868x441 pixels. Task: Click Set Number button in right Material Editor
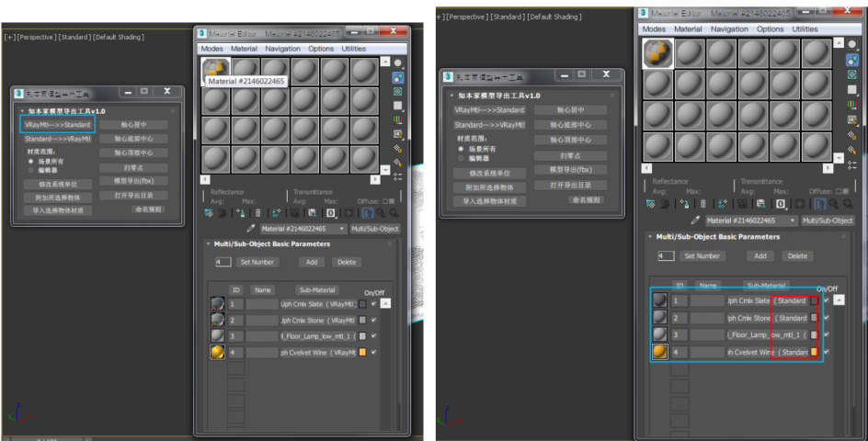702,256
